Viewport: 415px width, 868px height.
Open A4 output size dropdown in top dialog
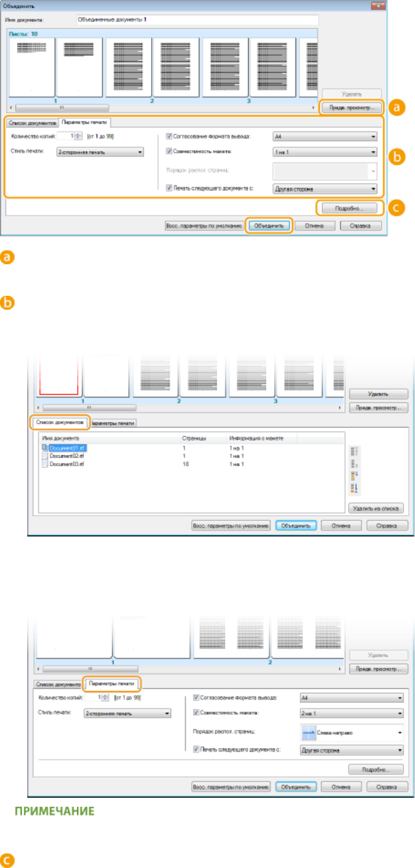[x=325, y=136]
